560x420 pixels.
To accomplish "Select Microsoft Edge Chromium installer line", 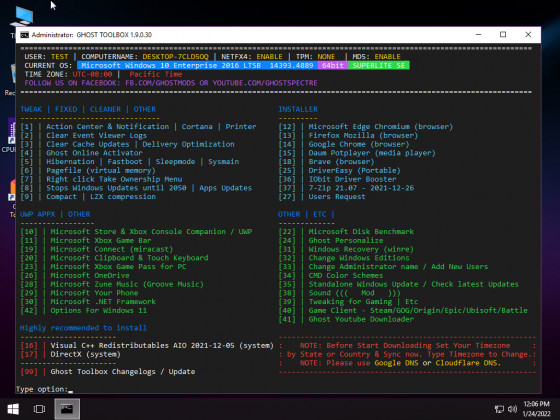I will (366, 127).
